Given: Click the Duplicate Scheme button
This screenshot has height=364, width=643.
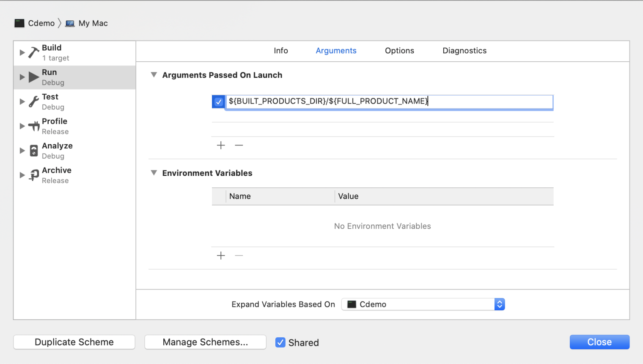Looking at the screenshot, I should (x=74, y=342).
